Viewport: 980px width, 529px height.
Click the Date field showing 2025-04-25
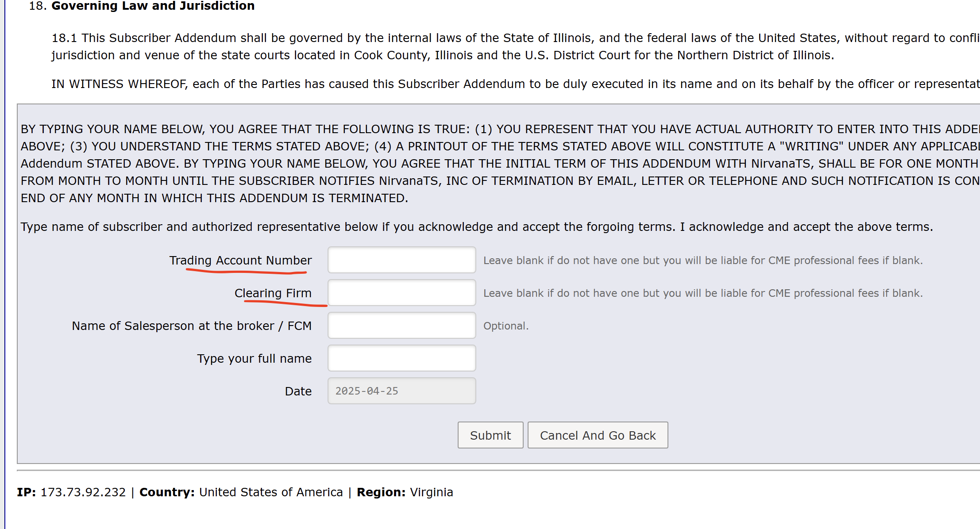tap(401, 391)
